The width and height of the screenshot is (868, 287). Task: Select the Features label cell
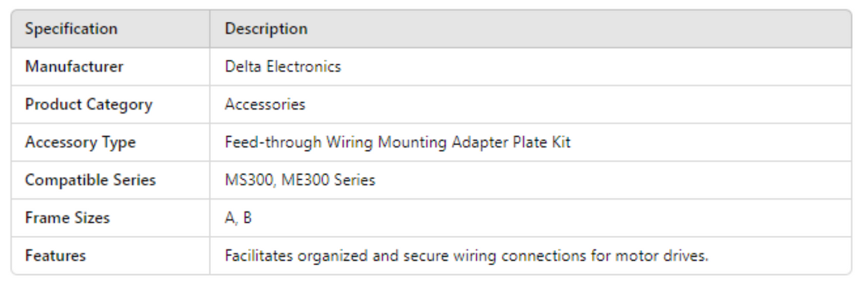tap(56, 256)
